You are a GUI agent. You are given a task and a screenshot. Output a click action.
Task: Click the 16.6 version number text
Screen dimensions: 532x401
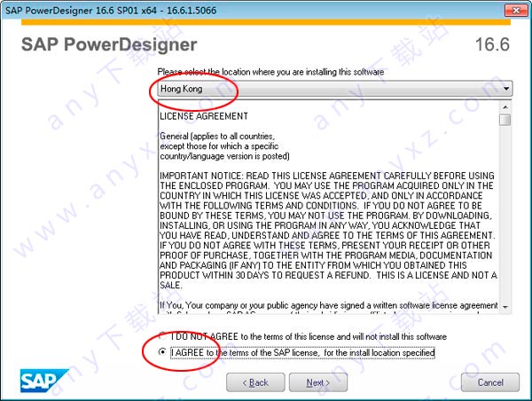click(492, 44)
